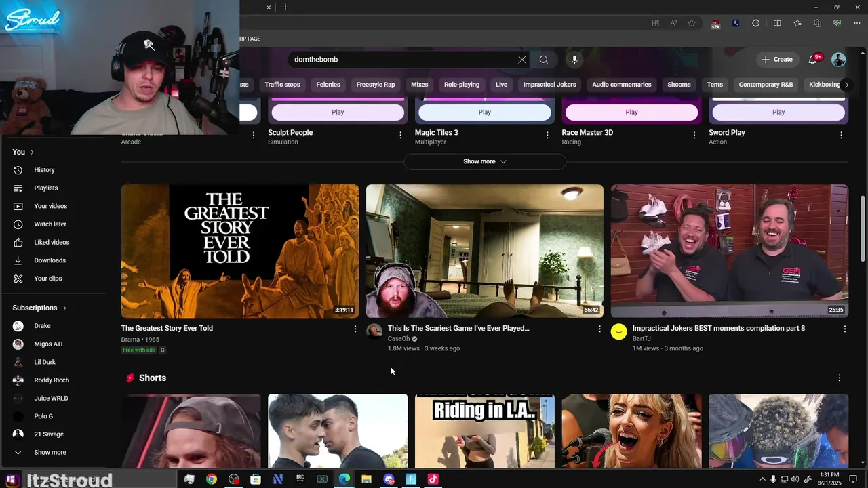Screen dimensions: 868x488
Task: Open Edge extensions puzzle icon
Action: [755, 23]
